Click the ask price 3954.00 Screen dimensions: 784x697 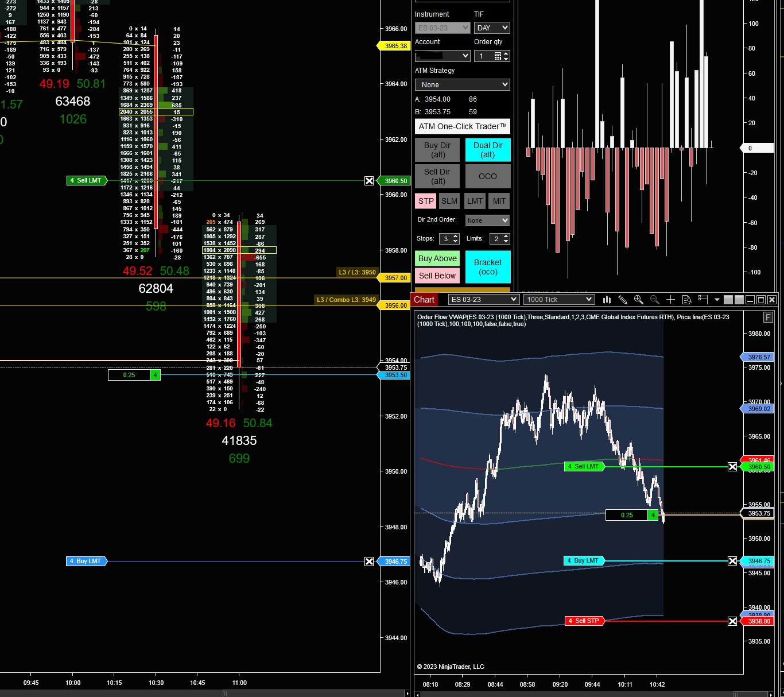pyautogui.click(x=437, y=99)
